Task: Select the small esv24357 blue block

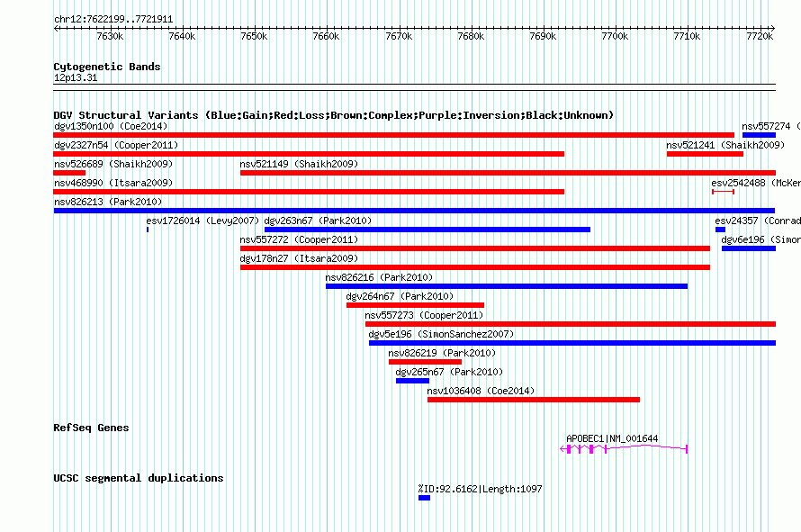Action: pos(720,230)
